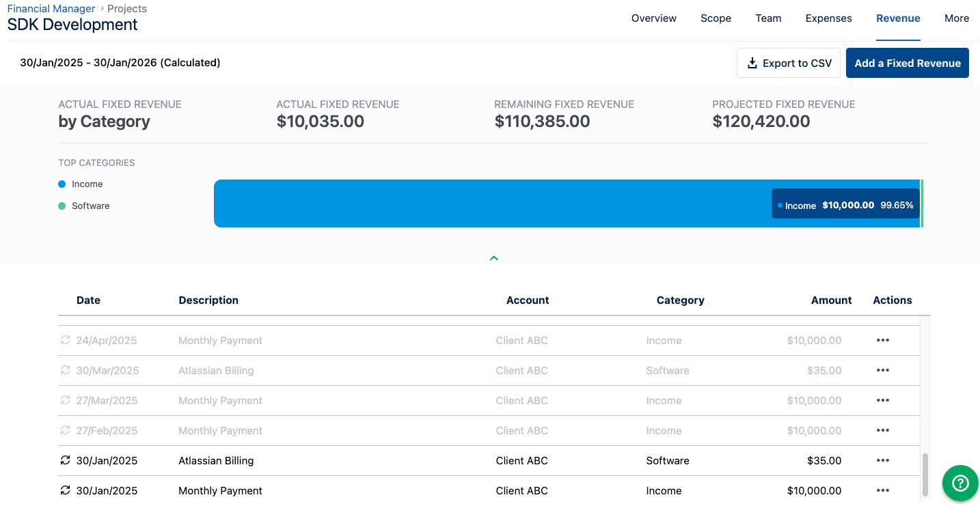Screen dimensions: 980x506
Task: Click the blue Income bar in chart
Action: [x=478, y=203]
